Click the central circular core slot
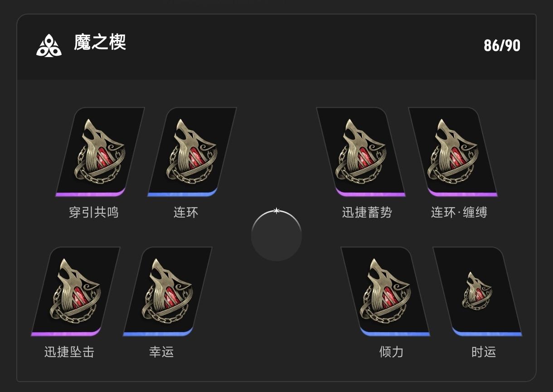This screenshot has width=553, height=392. pos(276,236)
